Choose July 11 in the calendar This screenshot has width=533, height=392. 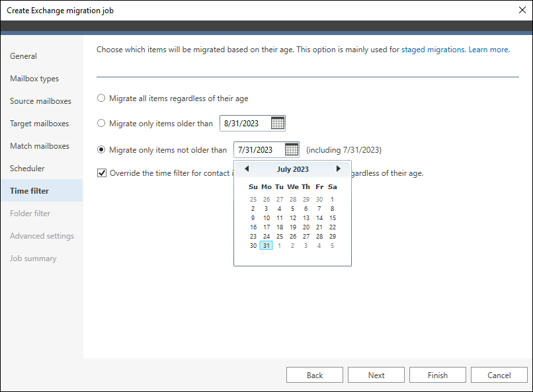tap(280, 217)
